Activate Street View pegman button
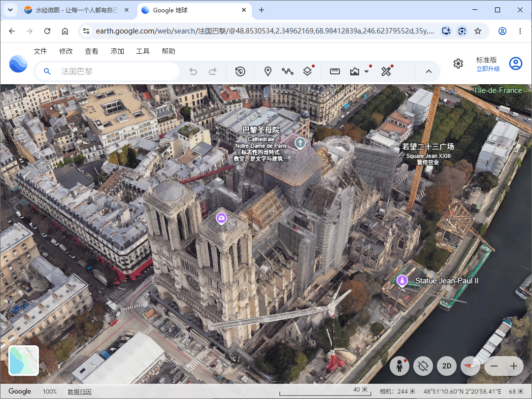Viewport: 532px width, 399px height. point(399,366)
